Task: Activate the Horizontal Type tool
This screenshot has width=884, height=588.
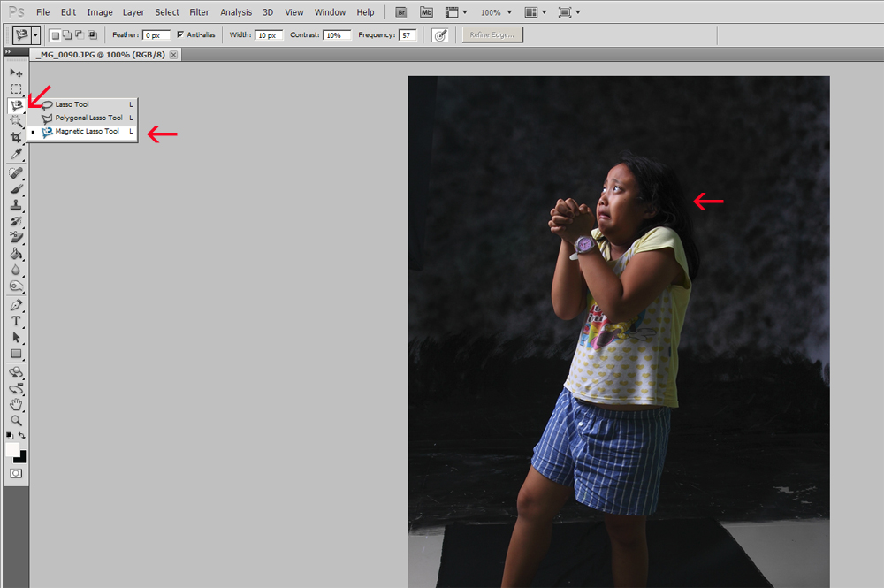Action: click(16, 321)
